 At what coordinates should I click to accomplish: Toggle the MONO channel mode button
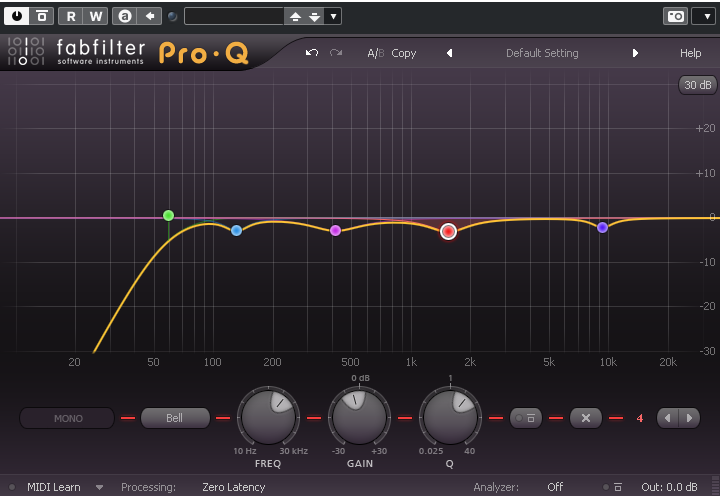[x=67, y=418]
